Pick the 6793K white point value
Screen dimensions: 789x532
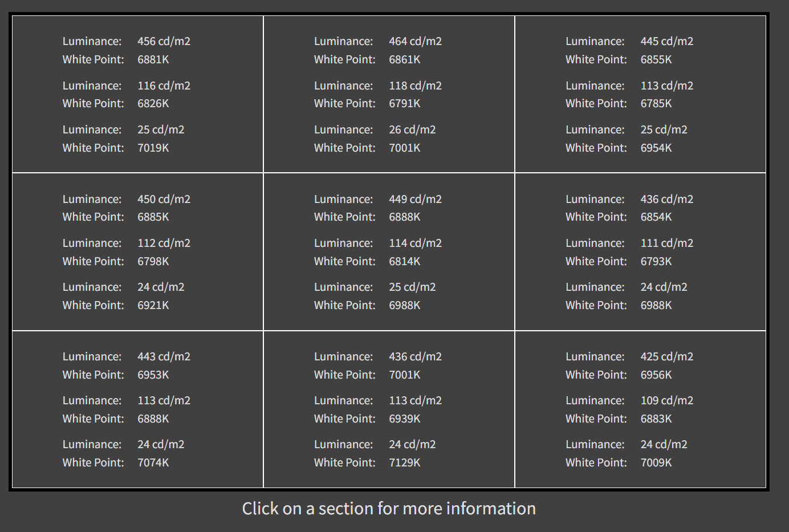[x=656, y=261]
